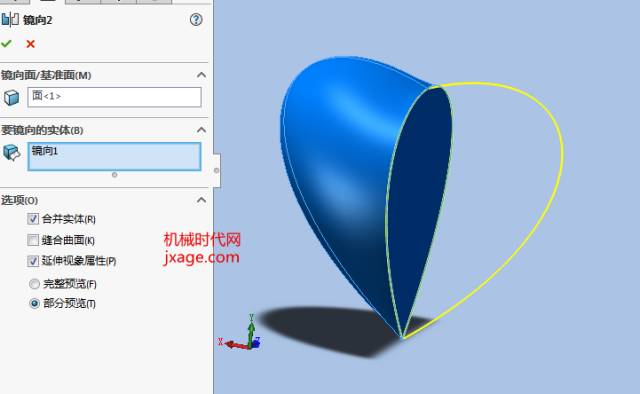Click the mirror face cube icon
This screenshot has height=394, width=640.
[x=11, y=98]
